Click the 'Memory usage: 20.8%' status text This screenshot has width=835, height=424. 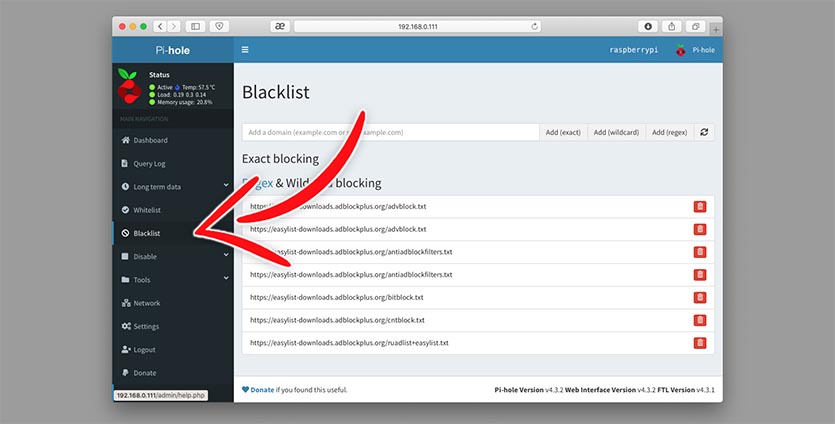(x=184, y=102)
